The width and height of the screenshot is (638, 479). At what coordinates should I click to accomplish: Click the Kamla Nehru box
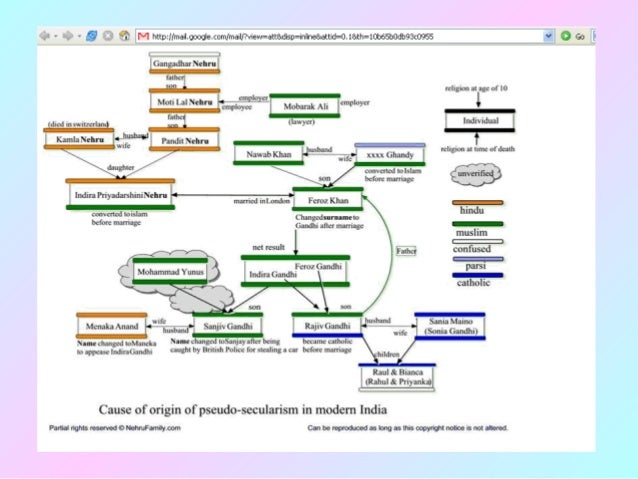[79, 139]
